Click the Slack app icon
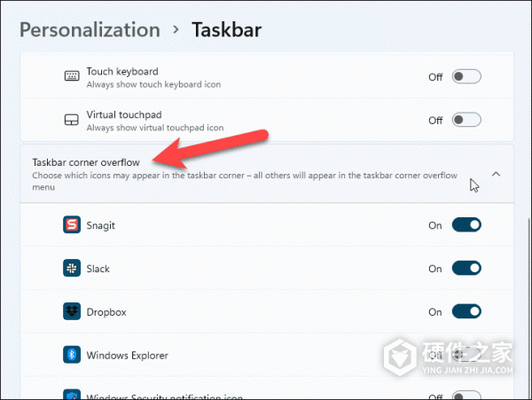 tap(72, 269)
